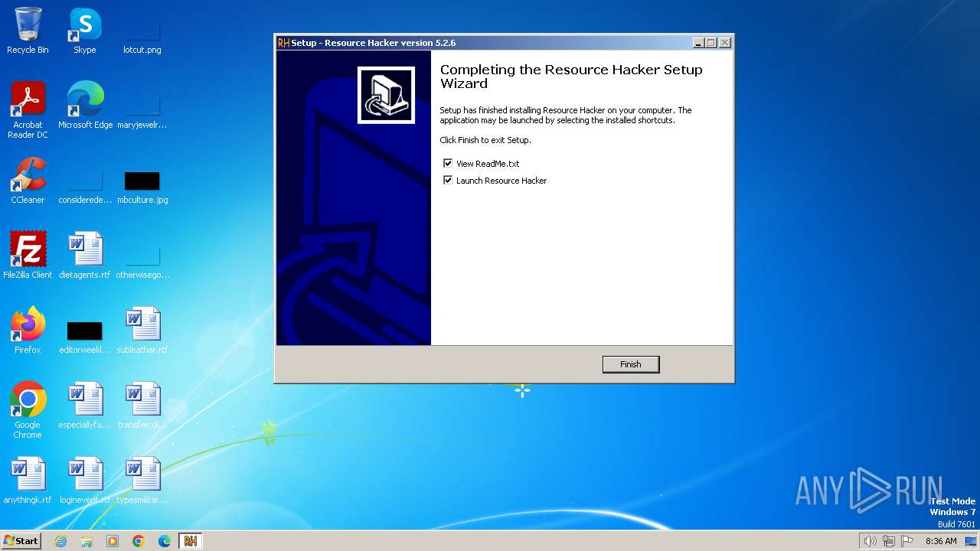980x551 pixels.
Task: Select the CCleaner desktop shortcut
Action: 28,181
